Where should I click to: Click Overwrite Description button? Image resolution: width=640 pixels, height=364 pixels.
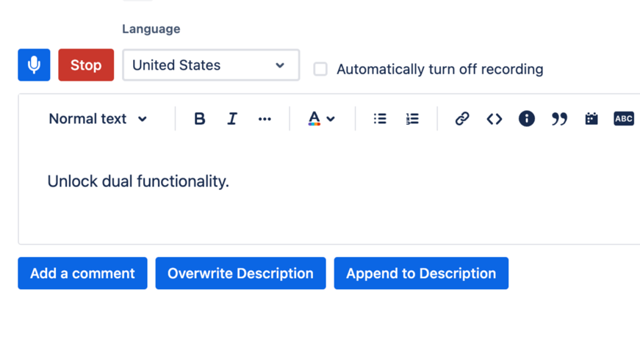tap(240, 274)
